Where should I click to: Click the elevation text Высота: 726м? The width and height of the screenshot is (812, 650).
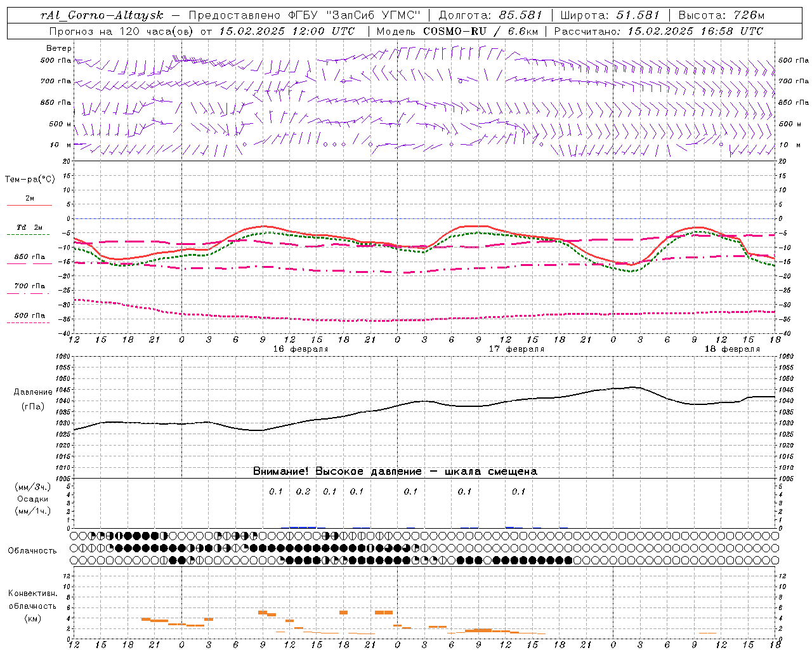(721, 15)
